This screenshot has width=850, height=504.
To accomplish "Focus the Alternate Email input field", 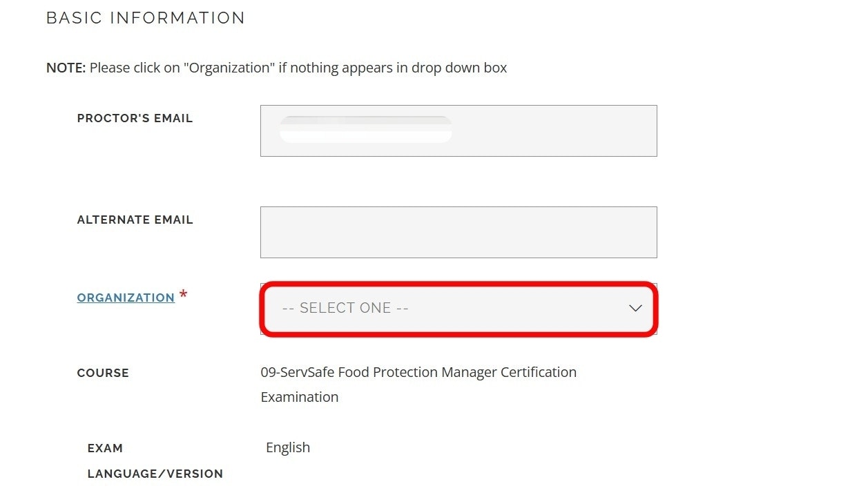I will [x=458, y=232].
